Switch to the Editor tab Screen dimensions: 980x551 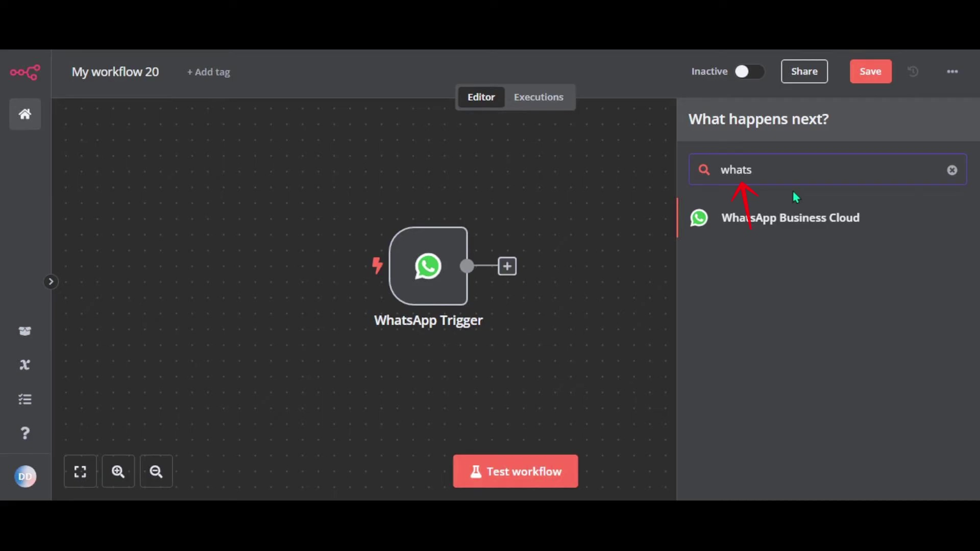tap(481, 97)
